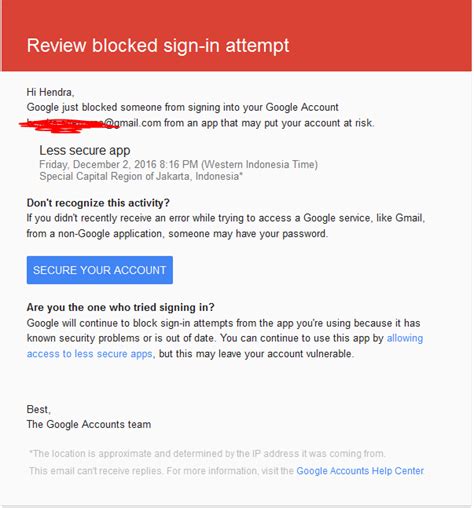Select the Friday, December 2, 2016 timestamp line
Viewport: 474px width, 508px height.
(x=178, y=165)
